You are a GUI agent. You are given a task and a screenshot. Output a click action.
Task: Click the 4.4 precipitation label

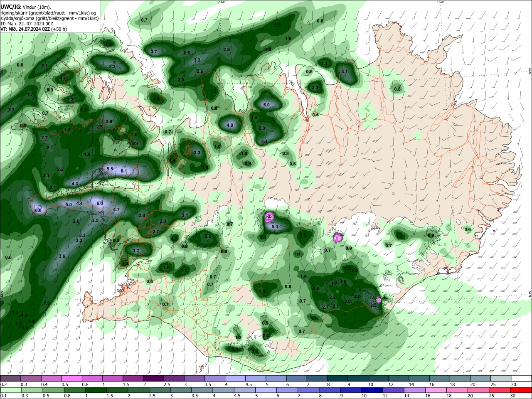coord(80,204)
